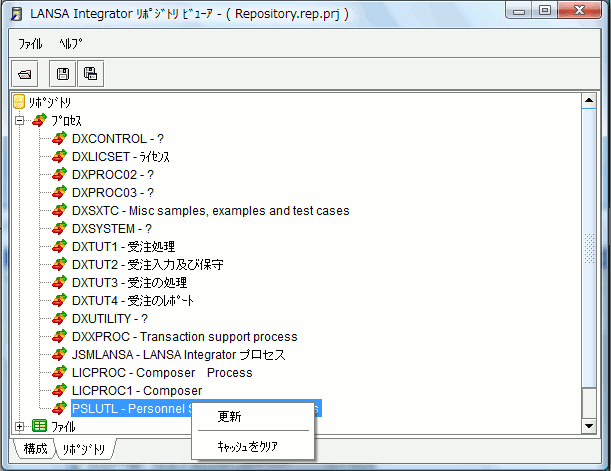This screenshot has width=611, height=471.
Task: Select DXLICSET - ライセンス tree row
Action: coord(121,156)
